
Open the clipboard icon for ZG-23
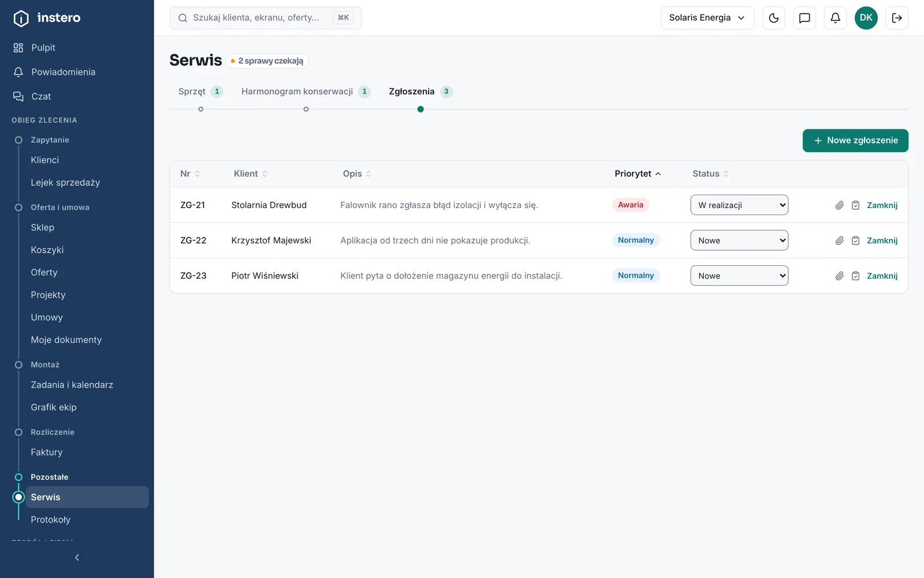coord(856,276)
